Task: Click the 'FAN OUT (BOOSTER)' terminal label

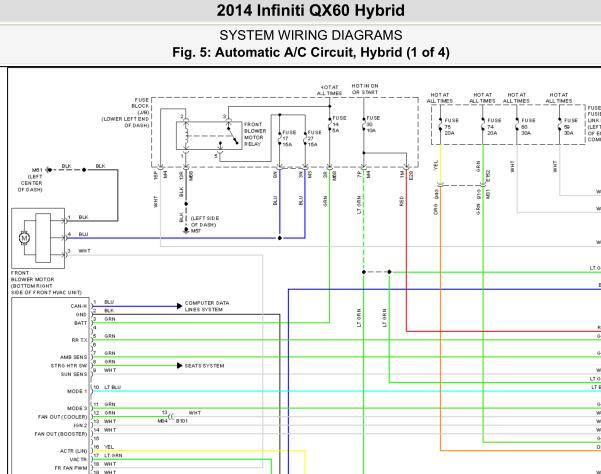Action: [x=61, y=434]
